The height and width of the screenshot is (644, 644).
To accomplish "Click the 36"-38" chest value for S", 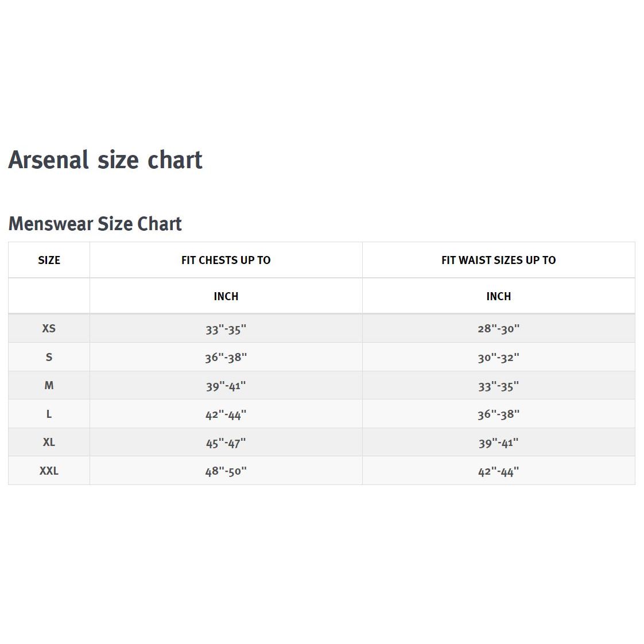I will pyautogui.click(x=226, y=358).
